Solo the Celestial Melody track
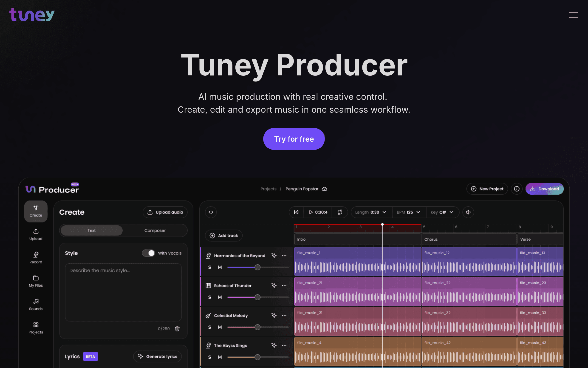This screenshot has width=588, height=368. pyautogui.click(x=209, y=327)
